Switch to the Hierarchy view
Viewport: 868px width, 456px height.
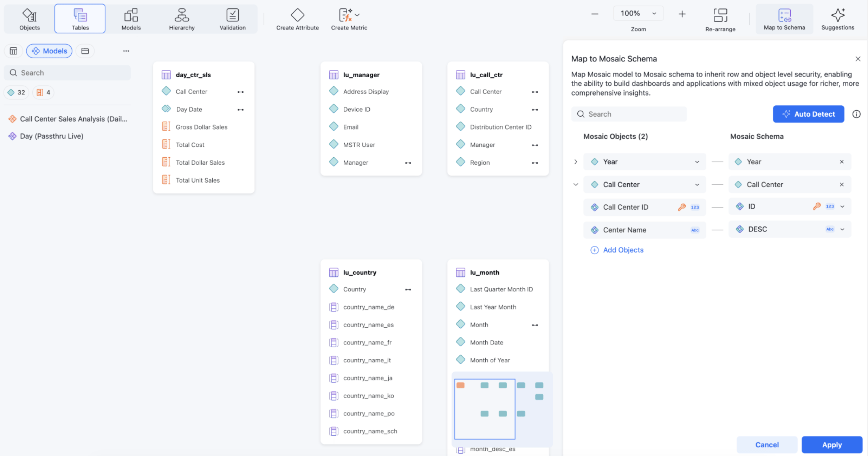click(x=182, y=19)
